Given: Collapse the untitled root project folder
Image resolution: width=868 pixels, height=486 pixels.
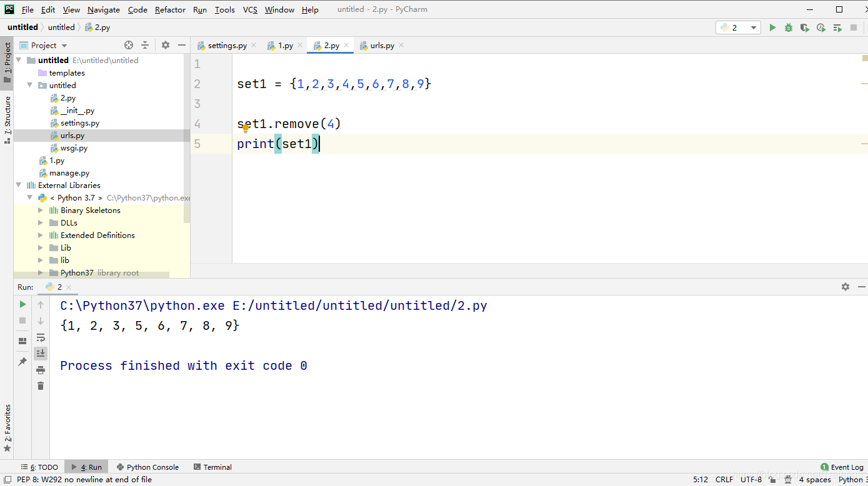Looking at the screenshot, I should (x=19, y=60).
